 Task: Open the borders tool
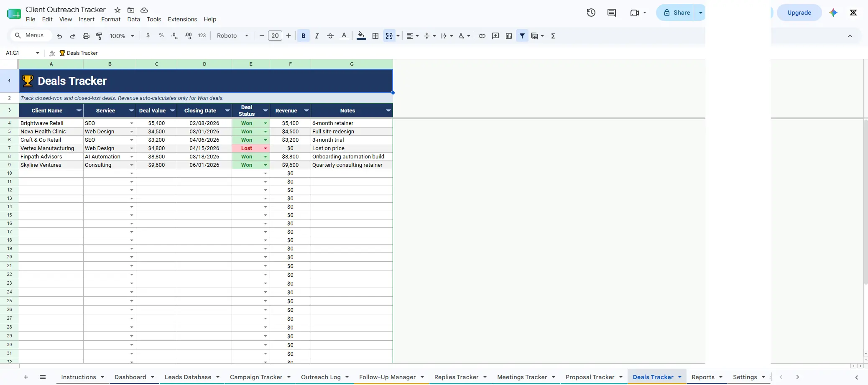coord(375,36)
